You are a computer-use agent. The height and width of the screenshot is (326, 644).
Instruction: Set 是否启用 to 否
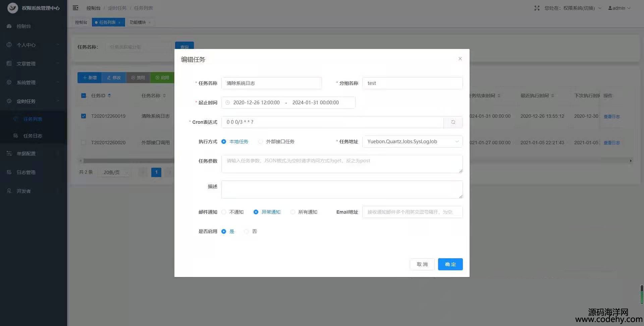(x=247, y=231)
